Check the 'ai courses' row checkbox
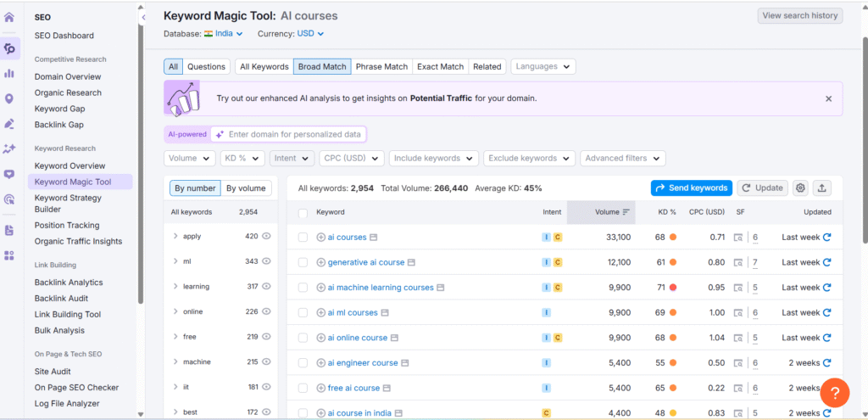The image size is (868, 420). (x=303, y=237)
